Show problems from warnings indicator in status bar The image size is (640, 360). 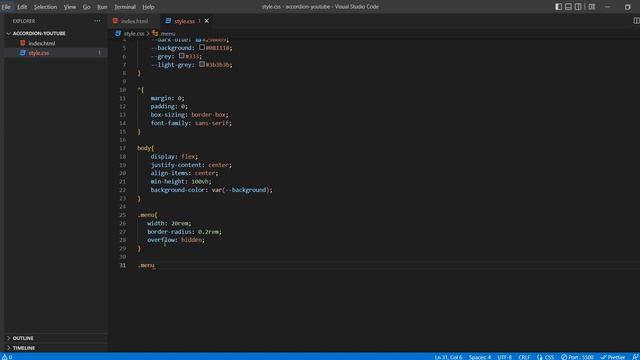[7, 357]
